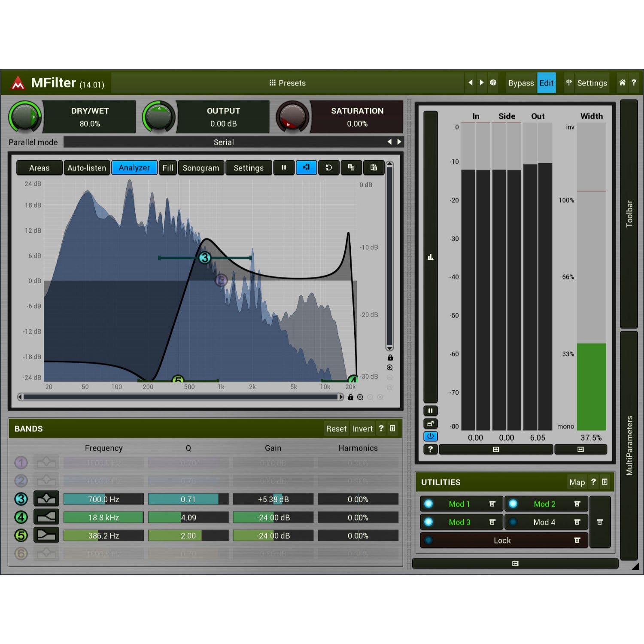Select band 4 filter type icon
Screen dimensions: 644x644
46,517
